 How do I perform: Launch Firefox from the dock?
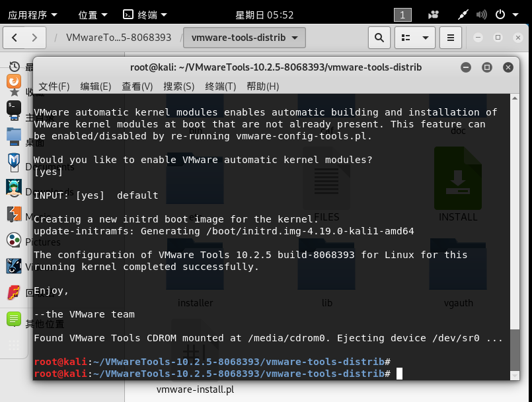(14, 81)
